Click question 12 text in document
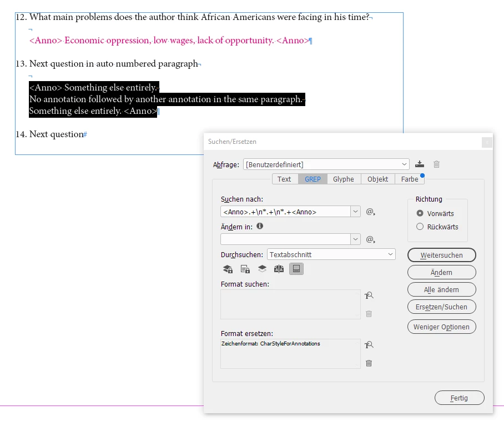 click(193, 17)
